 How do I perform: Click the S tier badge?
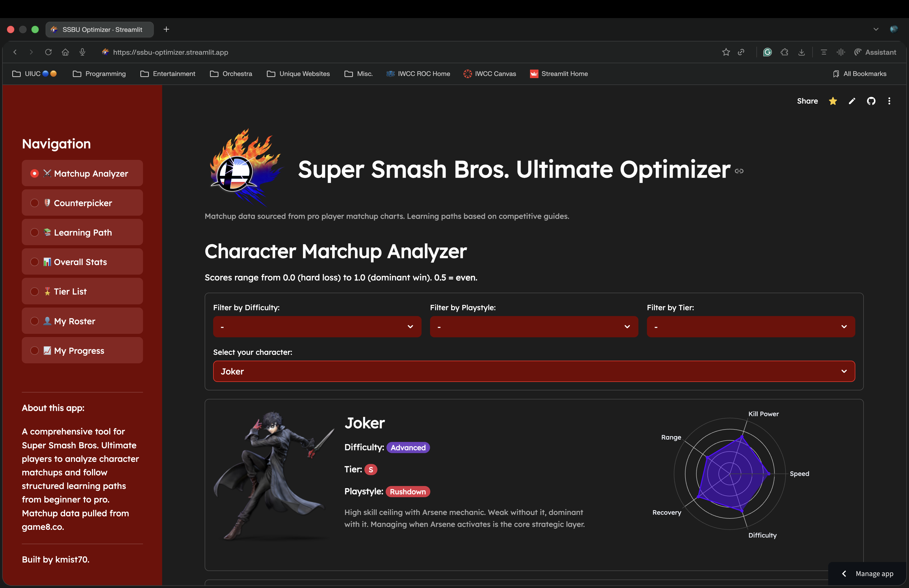coord(371,469)
